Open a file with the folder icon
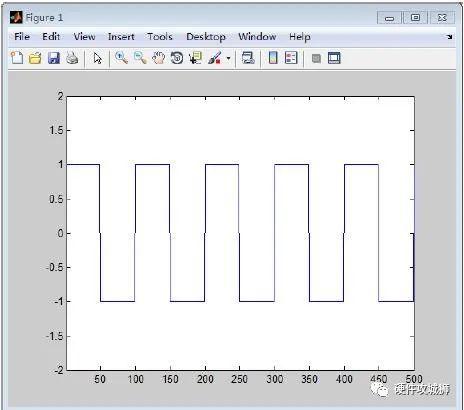 point(35,58)
